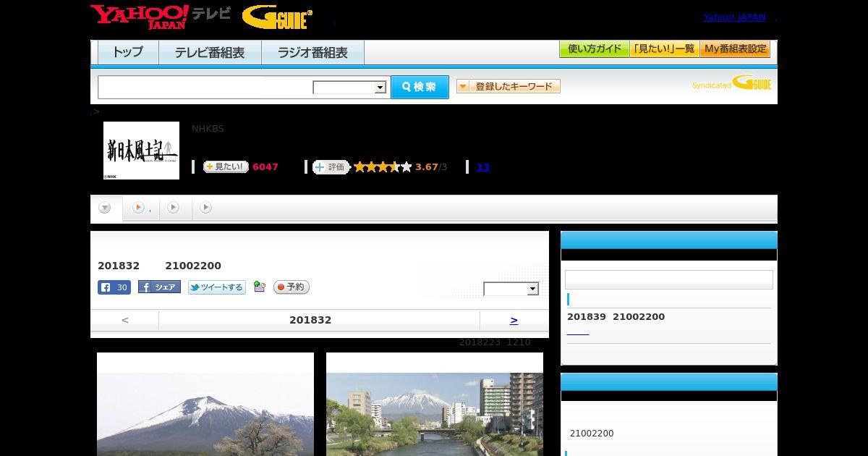Focus the keyword search field
Screen dimensions: 868x456
point(205,87)
